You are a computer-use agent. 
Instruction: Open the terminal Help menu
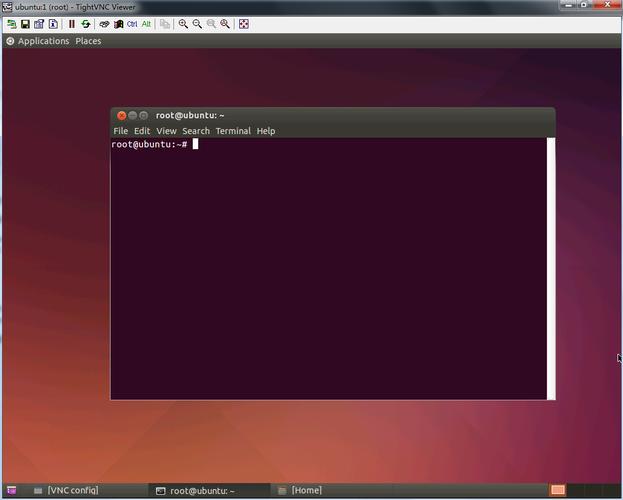[266, 131]
